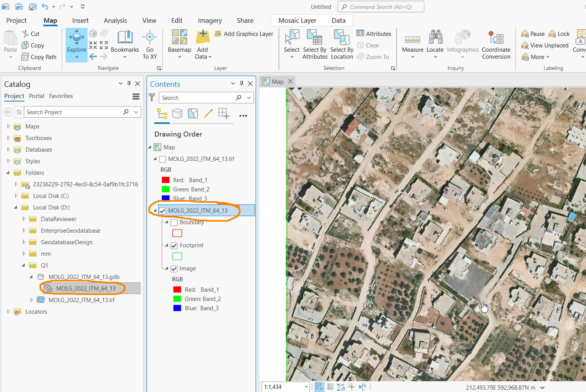Switch to the Imagery ribbon tab

point(209,20)
